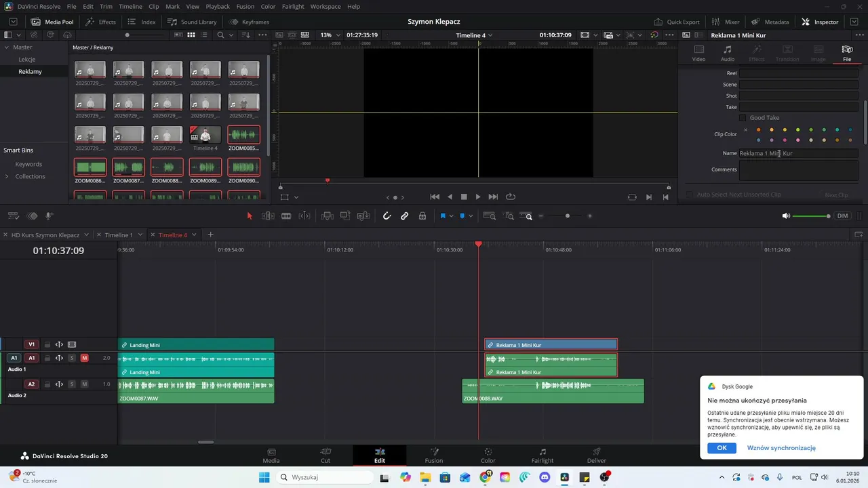This screenshot has width=868, height=488.
Task: Open the project list dropdown top-left
Action: click(x=13, y=22)
